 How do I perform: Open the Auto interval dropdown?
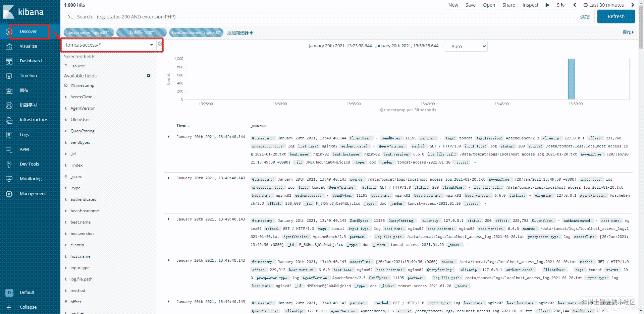[x=466, y=47]
